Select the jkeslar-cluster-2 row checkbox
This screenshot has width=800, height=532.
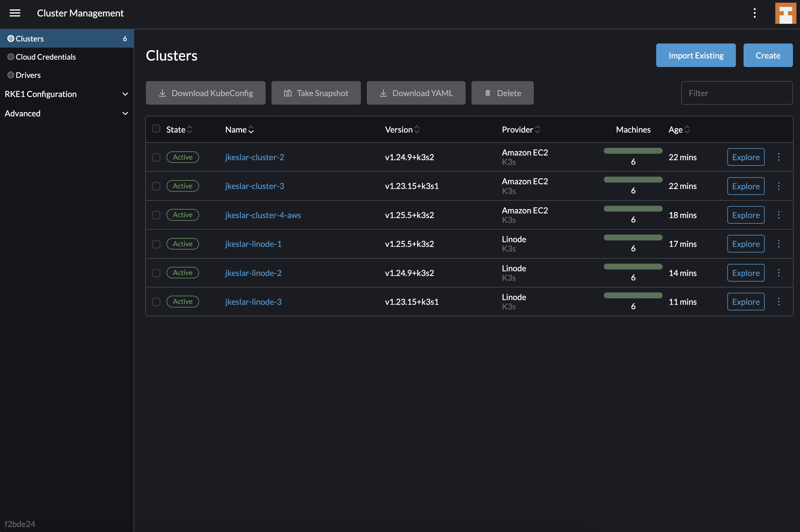coord(156,158)
